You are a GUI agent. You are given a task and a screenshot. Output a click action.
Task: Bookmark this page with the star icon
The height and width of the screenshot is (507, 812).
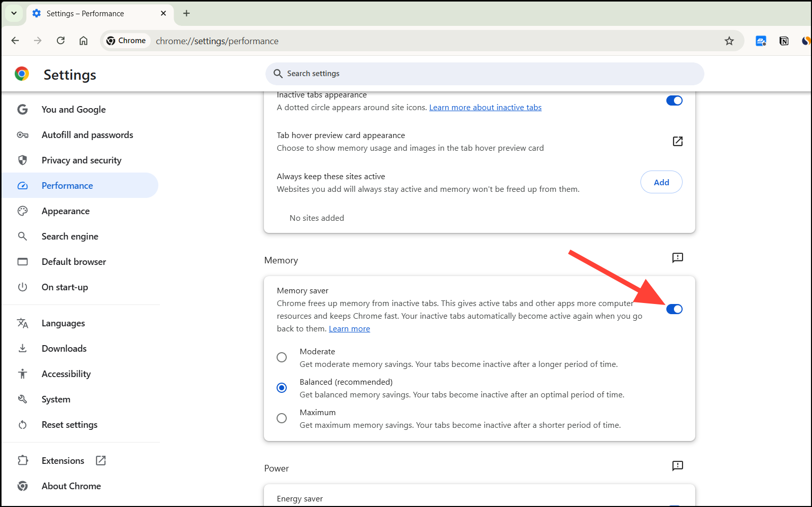(729, 41)
